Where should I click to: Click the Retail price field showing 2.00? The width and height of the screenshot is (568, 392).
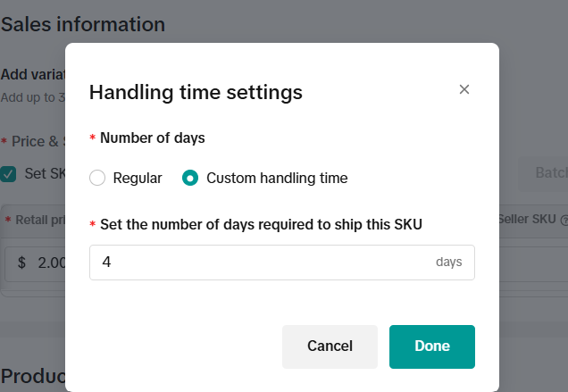point(50,263)
